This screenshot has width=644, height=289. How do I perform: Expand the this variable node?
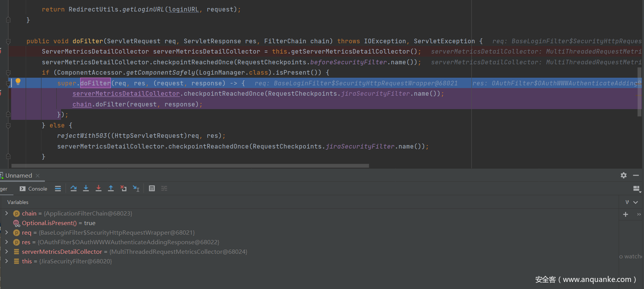click(7, 261)
